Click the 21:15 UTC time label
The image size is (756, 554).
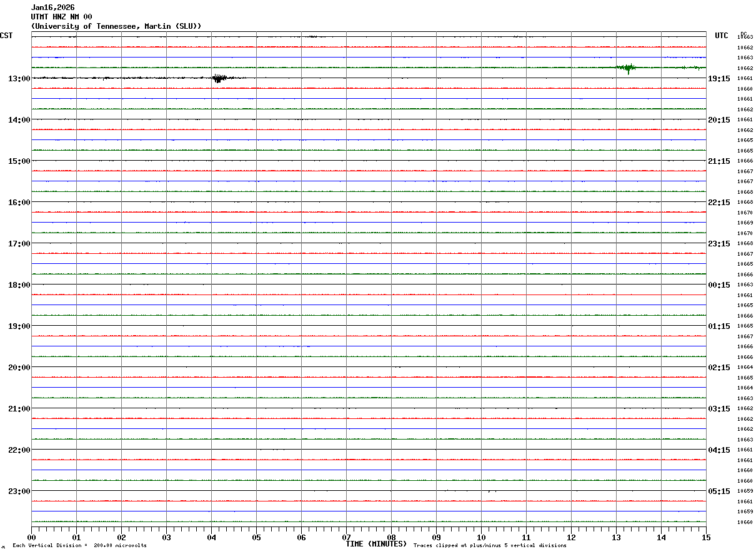pyautogui.click(x=719, y=161)
